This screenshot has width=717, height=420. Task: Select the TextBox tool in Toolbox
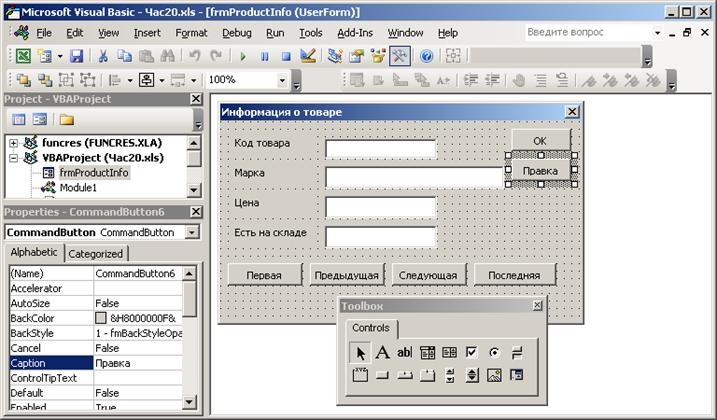coord(405,352)
